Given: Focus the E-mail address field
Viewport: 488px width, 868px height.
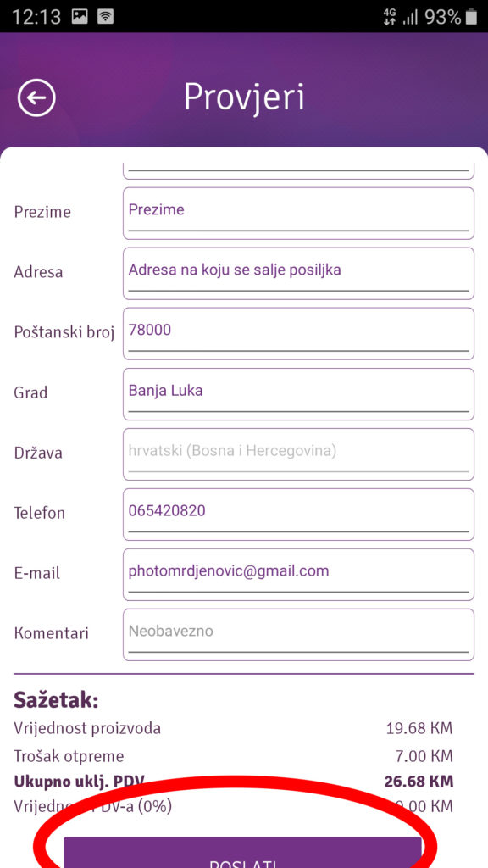Looking at the screenshot, I should (299, 575).
